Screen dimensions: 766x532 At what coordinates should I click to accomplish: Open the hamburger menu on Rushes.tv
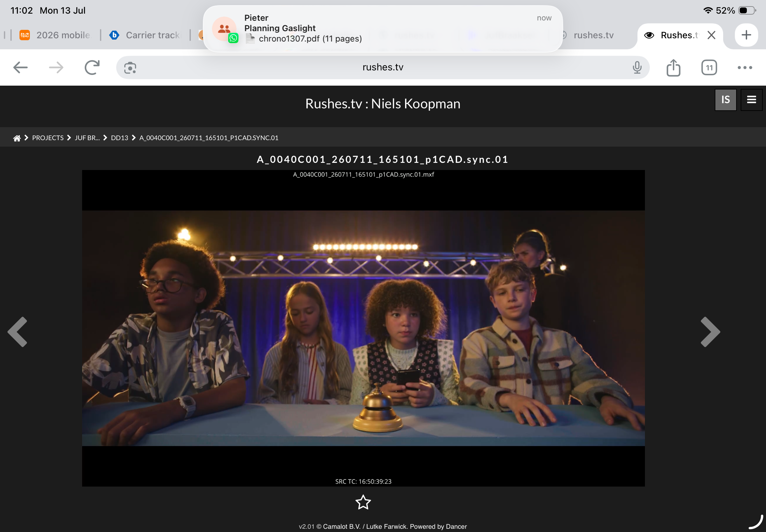751,100
